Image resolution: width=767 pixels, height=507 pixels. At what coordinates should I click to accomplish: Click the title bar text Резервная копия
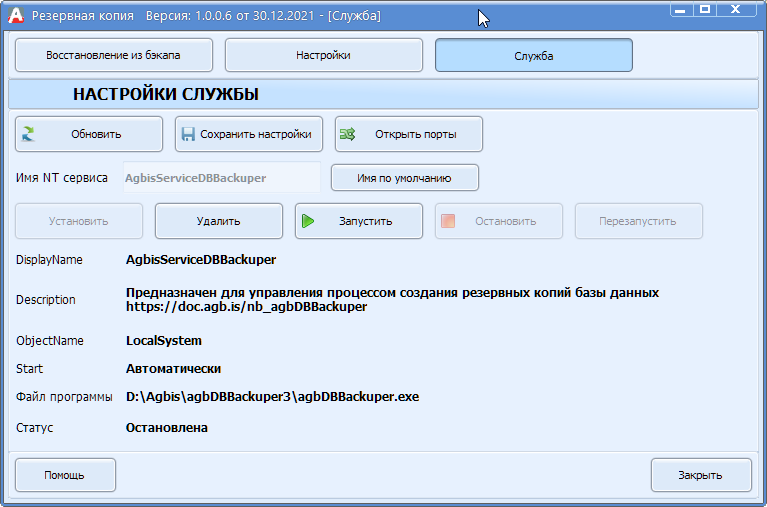click(83, 16)
